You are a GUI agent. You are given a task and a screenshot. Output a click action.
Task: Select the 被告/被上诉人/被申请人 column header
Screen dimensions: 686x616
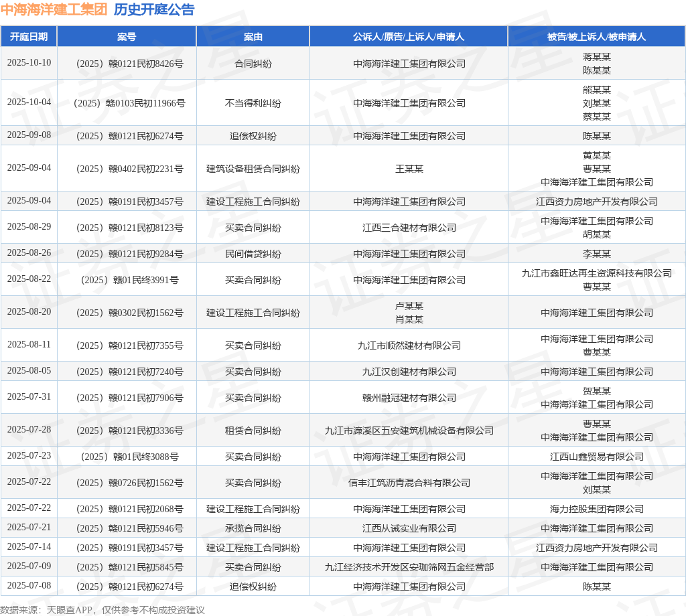point(596,37)
